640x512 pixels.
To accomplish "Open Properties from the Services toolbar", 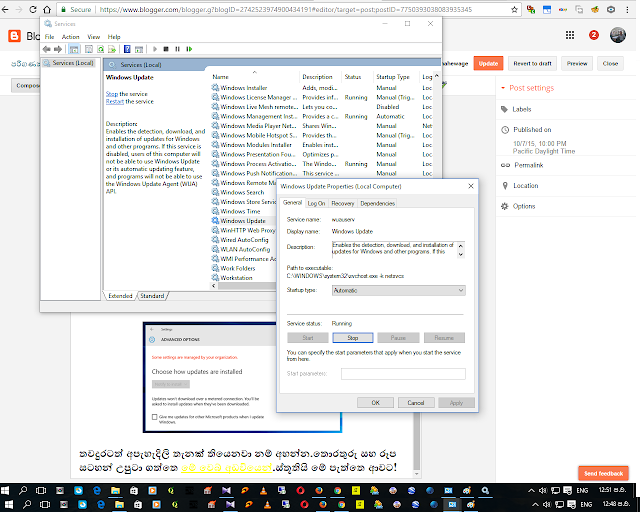I will (x=89, y=49).
